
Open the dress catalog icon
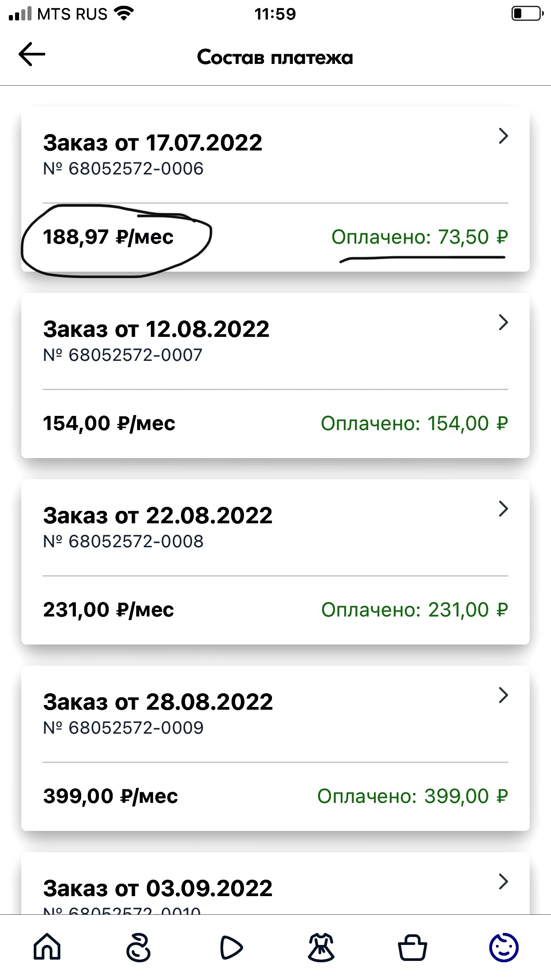(321, 948)
